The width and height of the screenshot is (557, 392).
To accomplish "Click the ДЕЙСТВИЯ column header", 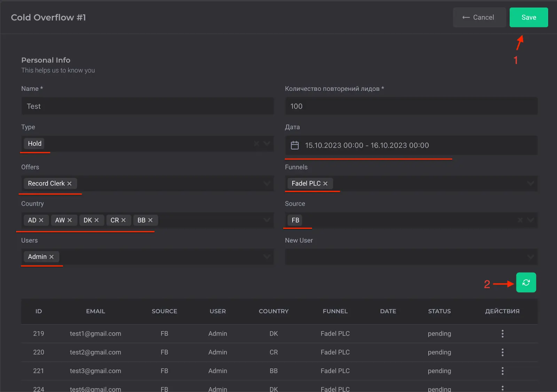I will [502, 311].
